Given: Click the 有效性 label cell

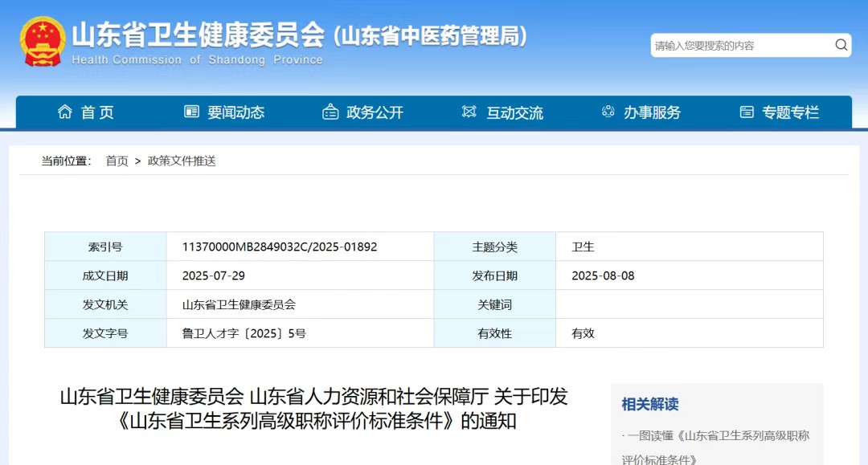Looking at the screenshot, I should (x=495, y=333).
